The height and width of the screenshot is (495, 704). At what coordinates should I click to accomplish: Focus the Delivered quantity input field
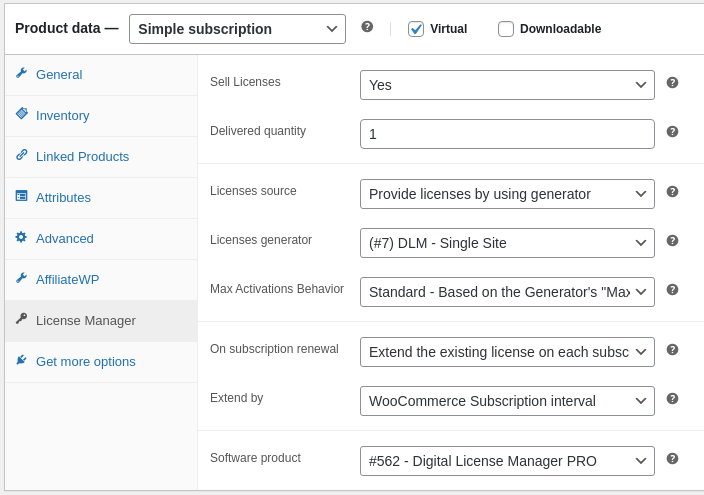[507, 134]
